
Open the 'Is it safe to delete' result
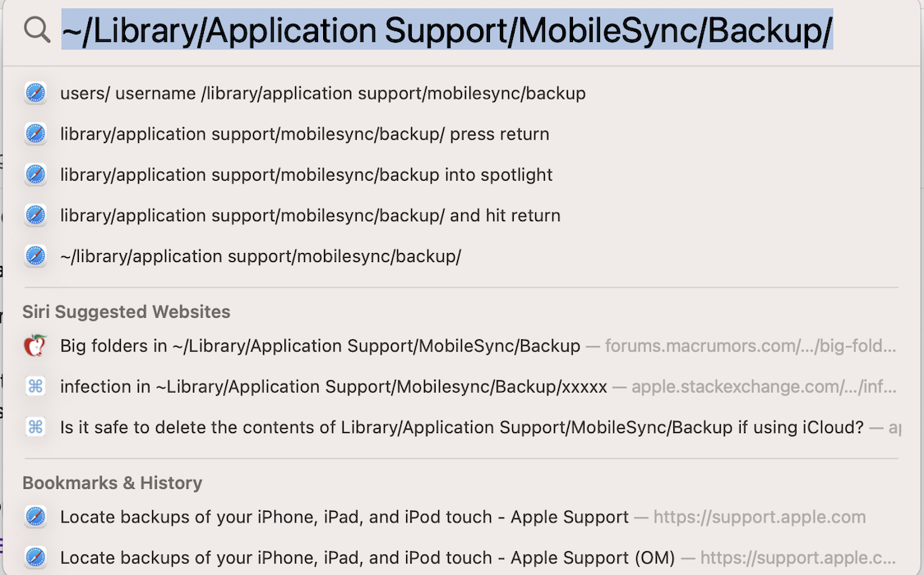(461, 427)
